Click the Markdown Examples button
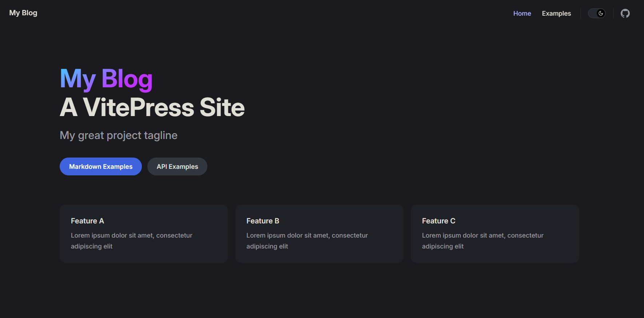The height and width of the screenshot is (318, 644). click(x=101, y=167)
